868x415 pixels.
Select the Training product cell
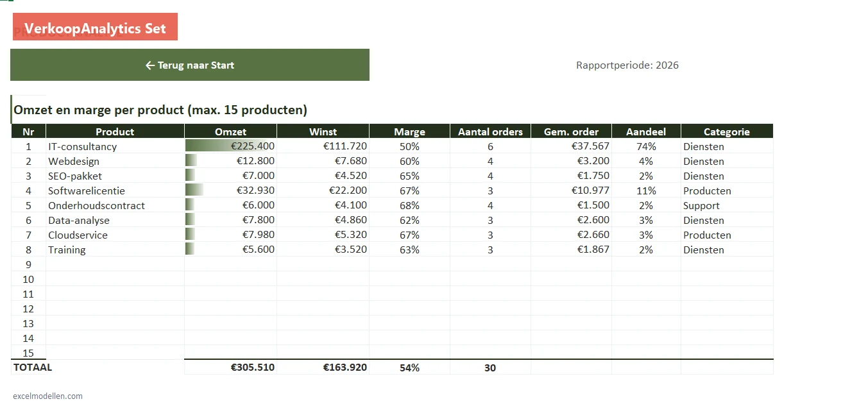pos(115,250)
